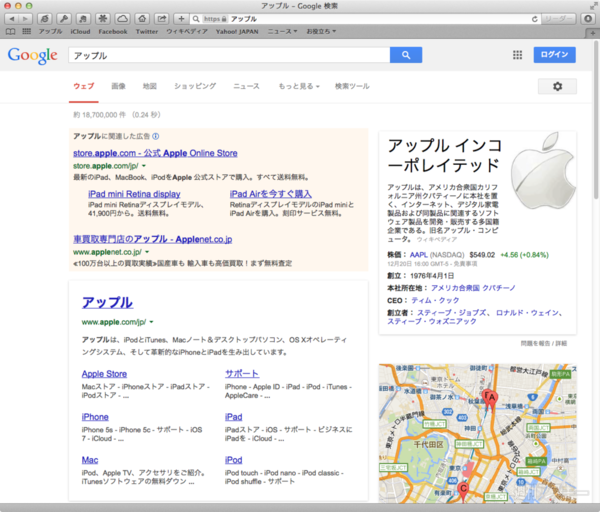Expand the もっと見る dropdown
Image resolution: width=600 pixels, height=512 pixels.
click(299, 86)
